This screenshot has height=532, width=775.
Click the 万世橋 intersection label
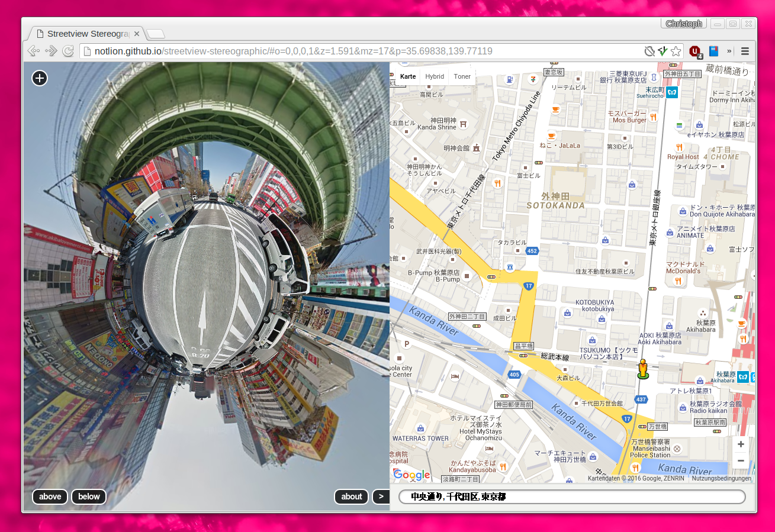[658, 427]
